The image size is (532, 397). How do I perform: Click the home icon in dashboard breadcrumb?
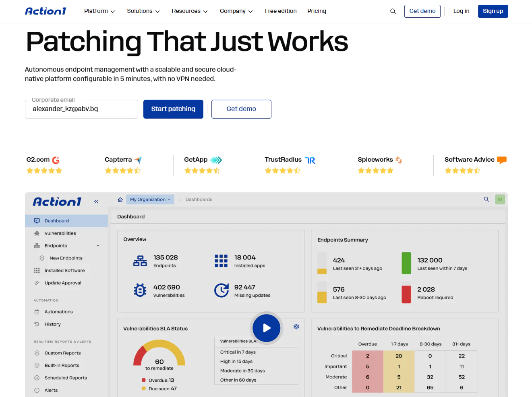pos(120,200)
